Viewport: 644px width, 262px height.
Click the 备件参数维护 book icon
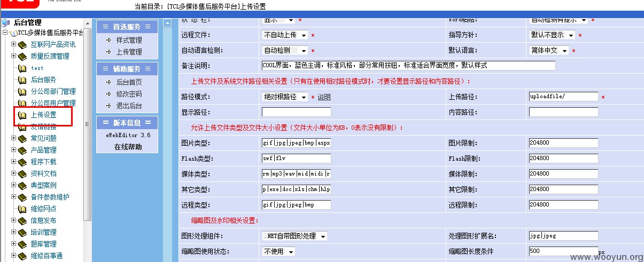22,197
